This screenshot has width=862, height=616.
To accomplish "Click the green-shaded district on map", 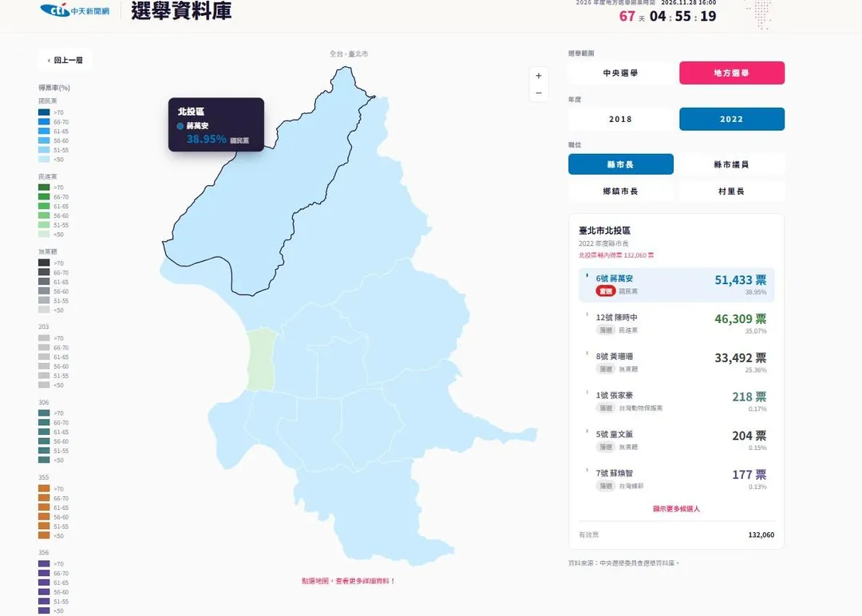I will 260,360.
